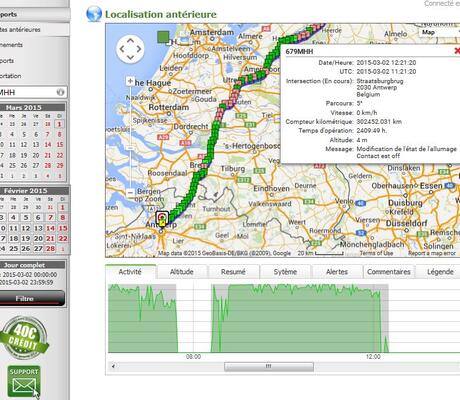This screenshot has height=400, width=460.
Task: Click the globe icon beside Localisation antérieure
Action: [x=94, y=14]
